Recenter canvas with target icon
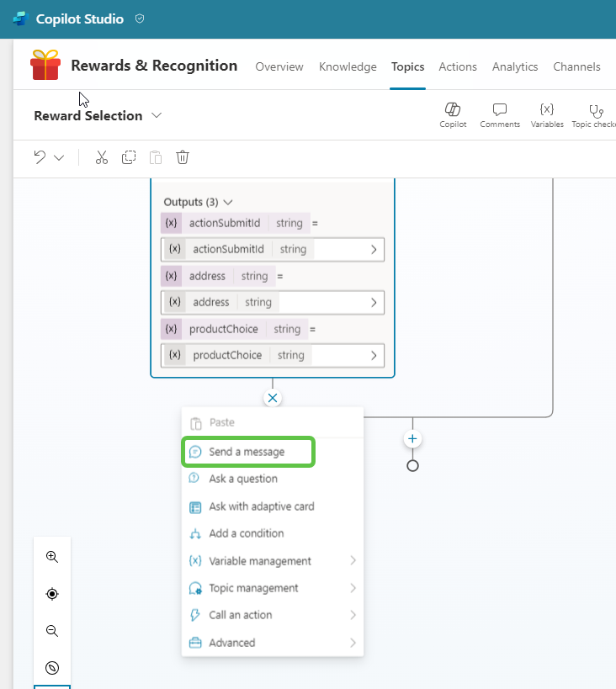The width and height of the screenshot is (616, 689). 52,594
